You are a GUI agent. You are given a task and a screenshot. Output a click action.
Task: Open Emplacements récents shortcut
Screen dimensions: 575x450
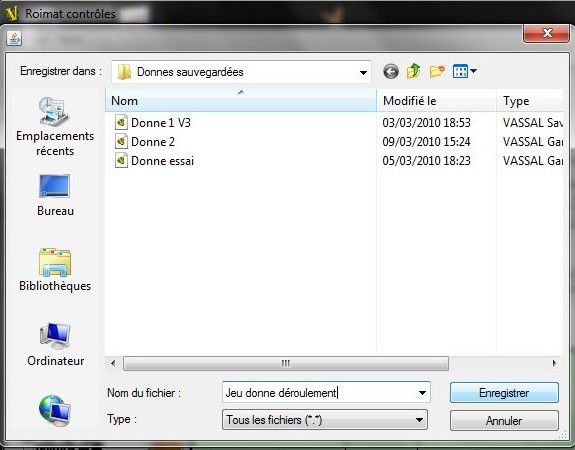coord(55,127)
